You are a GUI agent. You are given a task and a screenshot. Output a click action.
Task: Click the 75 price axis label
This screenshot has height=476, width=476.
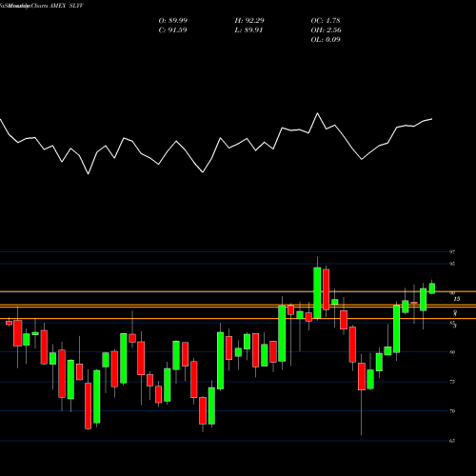click(x=452, y=382)
